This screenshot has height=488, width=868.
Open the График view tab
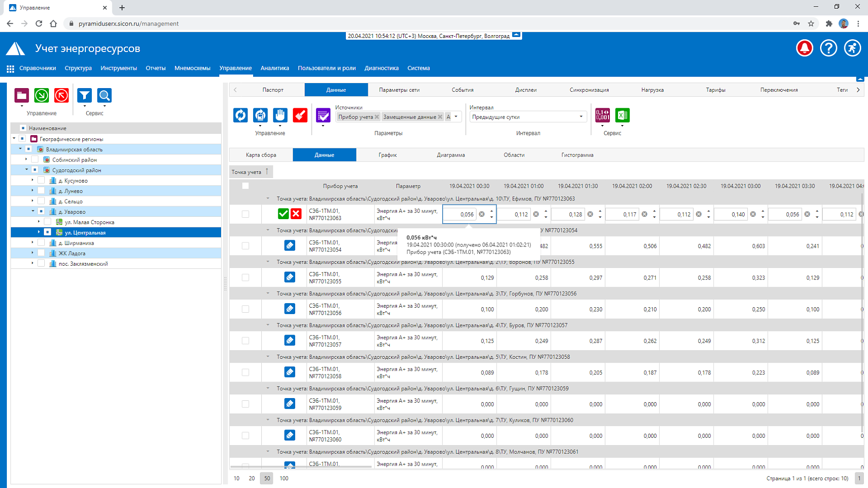387,155
